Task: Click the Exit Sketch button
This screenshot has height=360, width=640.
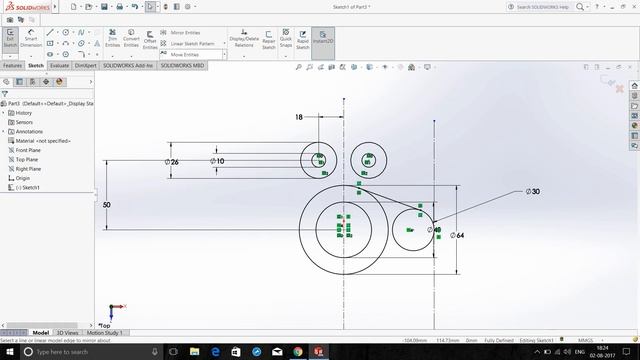Action: pyautogui.click(x=10, y=39)
